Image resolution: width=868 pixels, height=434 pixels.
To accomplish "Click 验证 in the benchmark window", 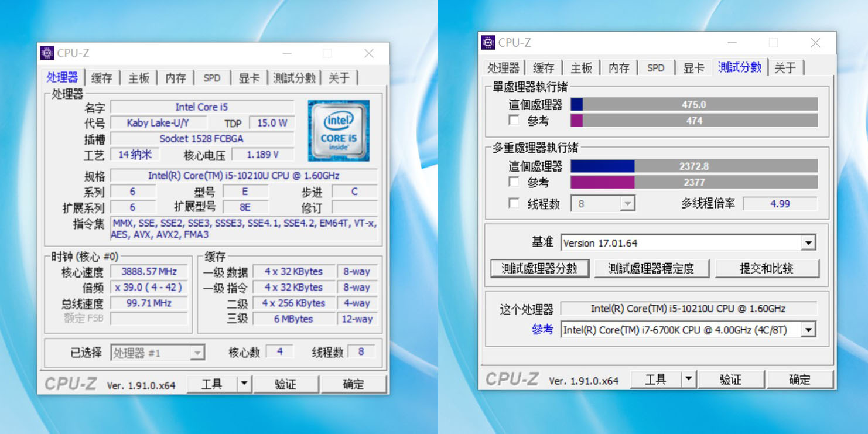I will pos(731,380).
